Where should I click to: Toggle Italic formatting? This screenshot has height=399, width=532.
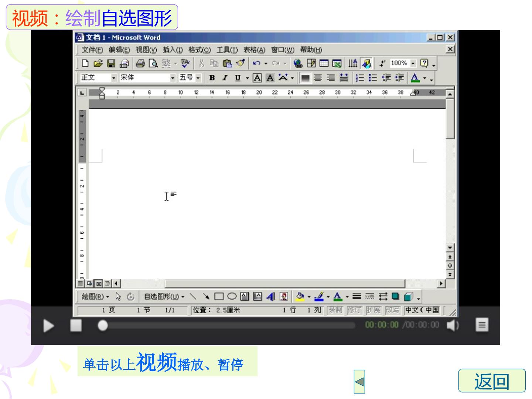point(225,78)
